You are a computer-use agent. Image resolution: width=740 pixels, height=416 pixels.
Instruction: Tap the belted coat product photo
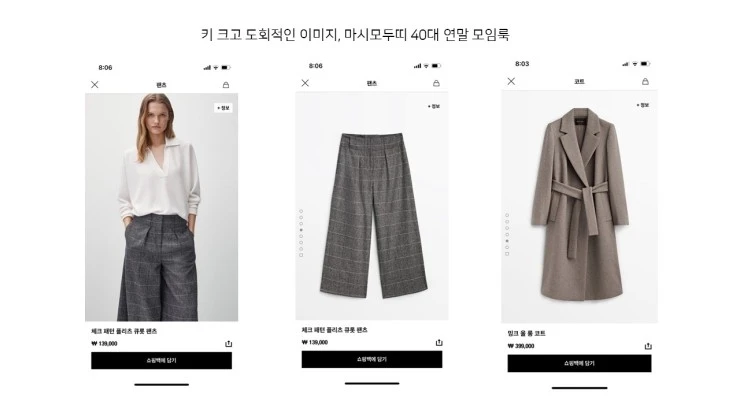(580, 207)
